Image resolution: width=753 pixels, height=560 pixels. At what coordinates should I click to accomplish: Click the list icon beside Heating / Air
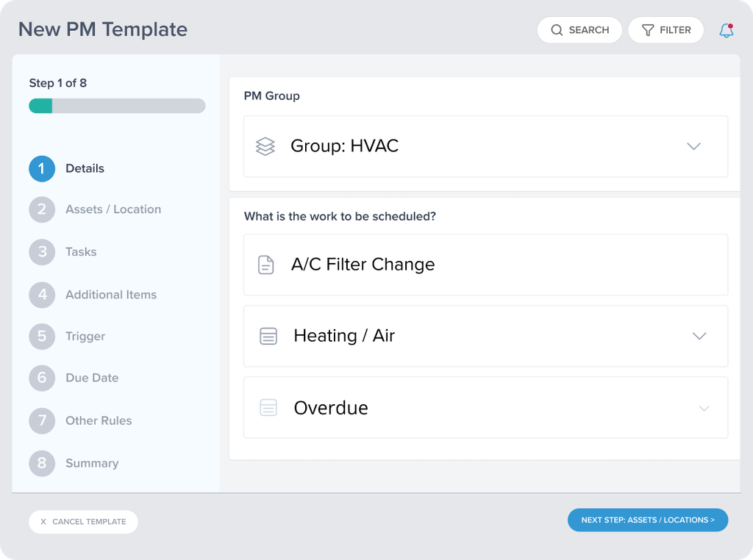coord(268,336)
